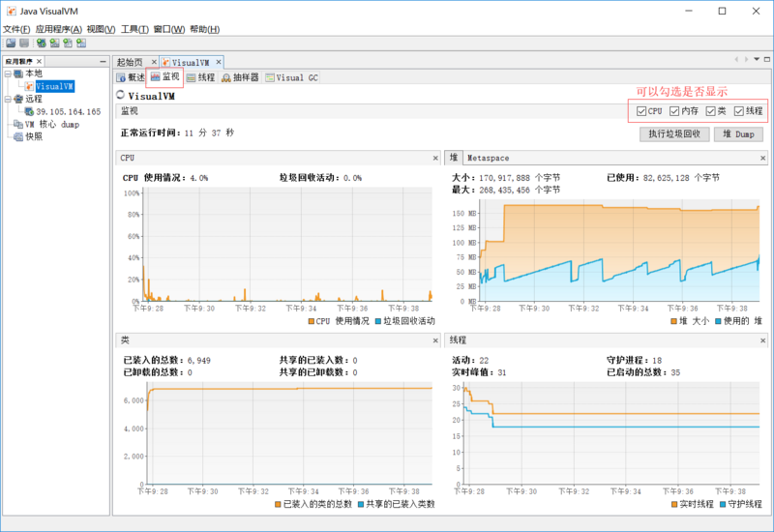Click the orange 实时线程 legend swatch
The width and height of the screenshot is (774, 532).
click(674, 504)
